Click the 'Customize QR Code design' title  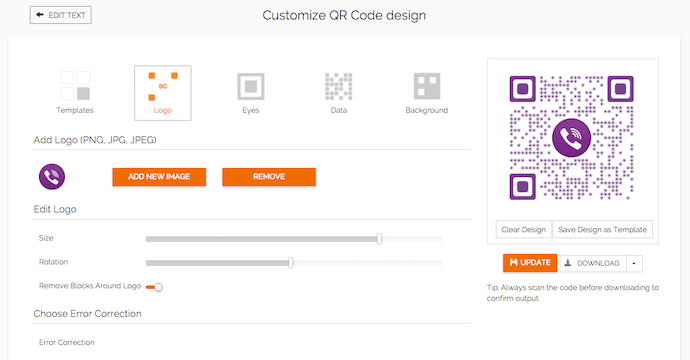pyautogui.click(x=344, y=15)
